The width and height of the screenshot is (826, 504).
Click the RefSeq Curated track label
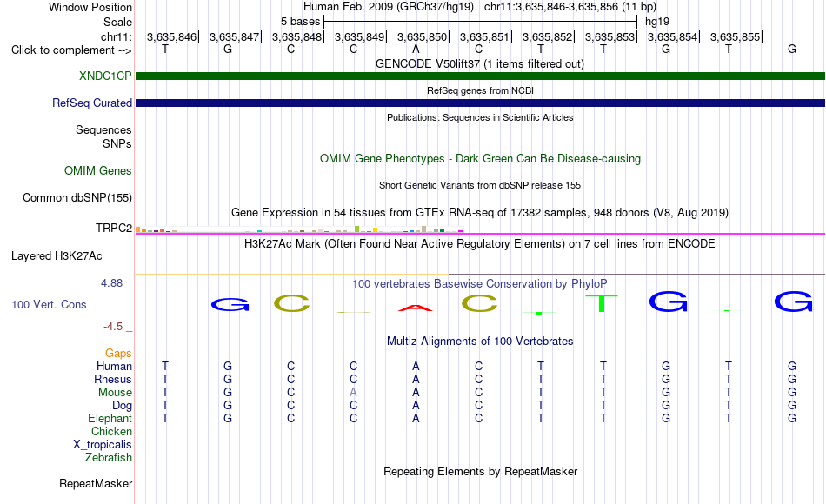(91, 103)
